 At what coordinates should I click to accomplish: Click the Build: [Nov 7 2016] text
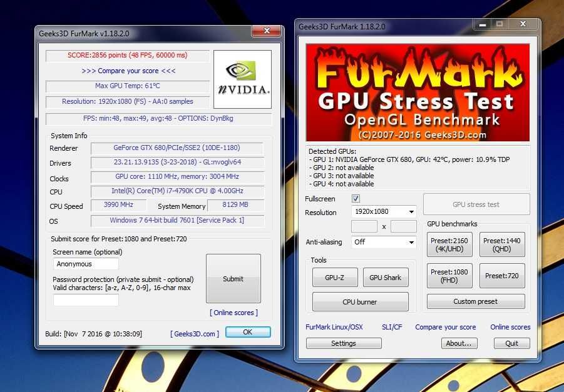pyautogui.click(x=93, y=334)
